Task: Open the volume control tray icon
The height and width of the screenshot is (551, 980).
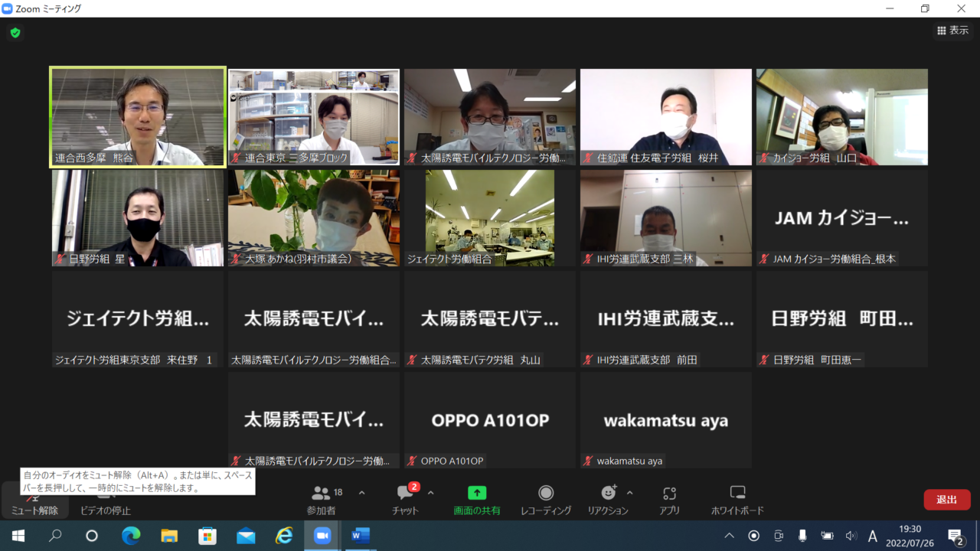Action: click(851, 536)
